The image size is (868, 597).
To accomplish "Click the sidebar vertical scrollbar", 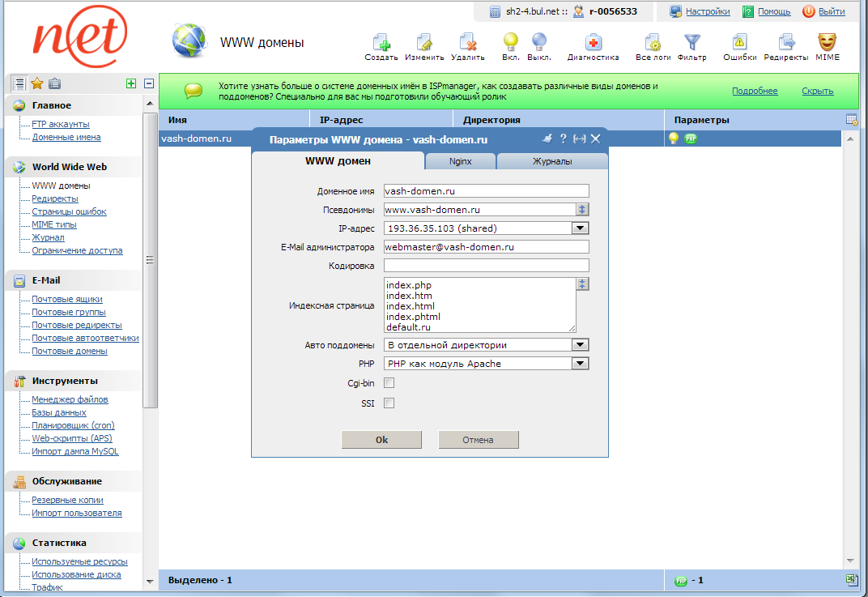I will [x=150, y=259].
